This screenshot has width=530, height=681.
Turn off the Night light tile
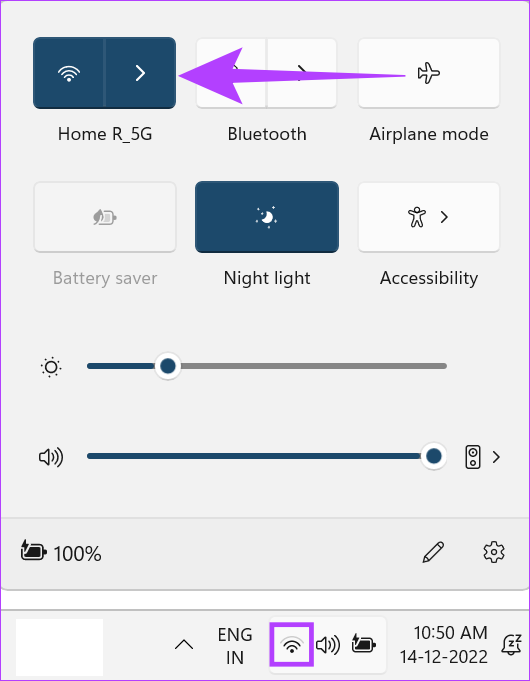tap(267, 217)
